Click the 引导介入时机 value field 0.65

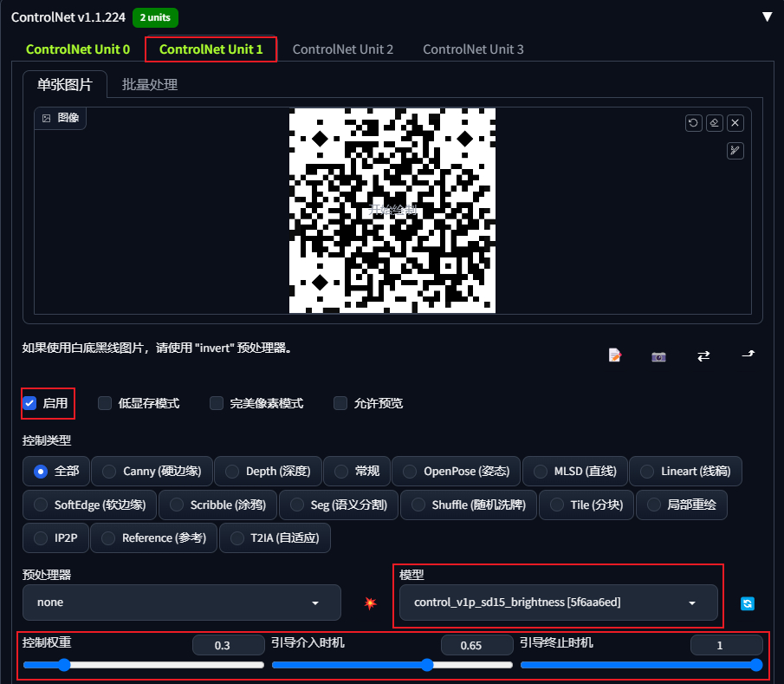(477, 645)
